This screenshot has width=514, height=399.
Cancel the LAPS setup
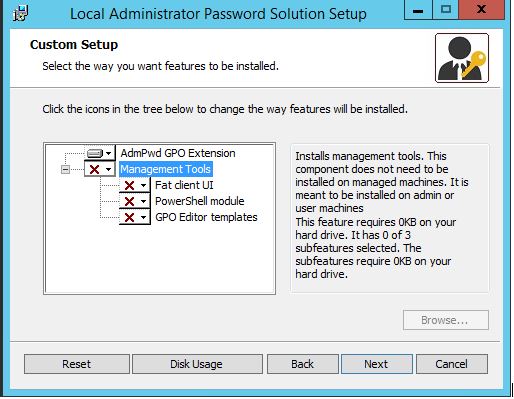[x=452, y=364]
